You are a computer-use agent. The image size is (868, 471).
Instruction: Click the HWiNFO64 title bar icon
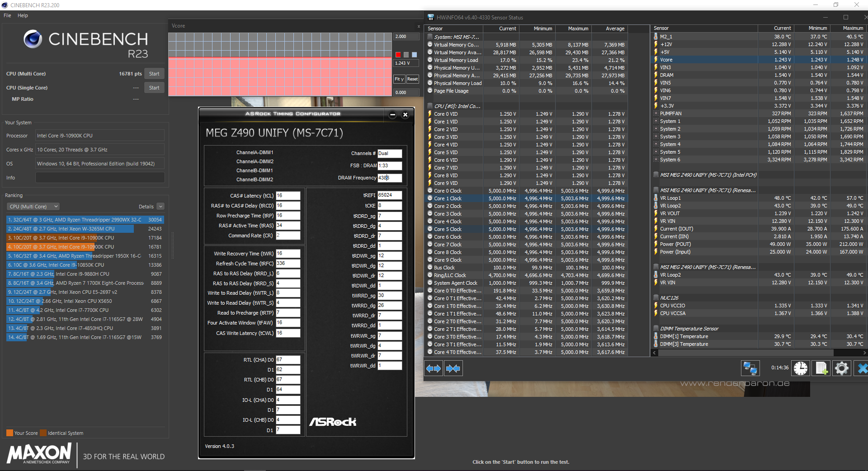[x=431, y=17]
